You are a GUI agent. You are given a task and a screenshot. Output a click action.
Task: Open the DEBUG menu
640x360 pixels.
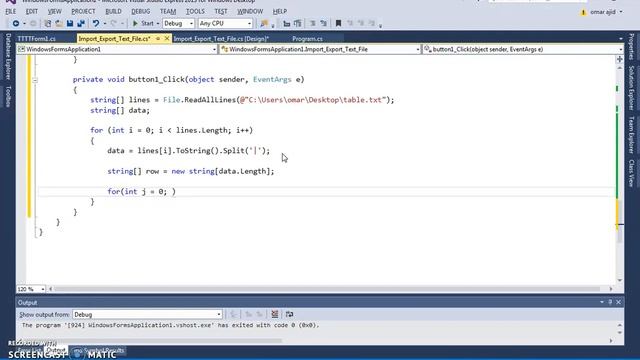point(141,11)
